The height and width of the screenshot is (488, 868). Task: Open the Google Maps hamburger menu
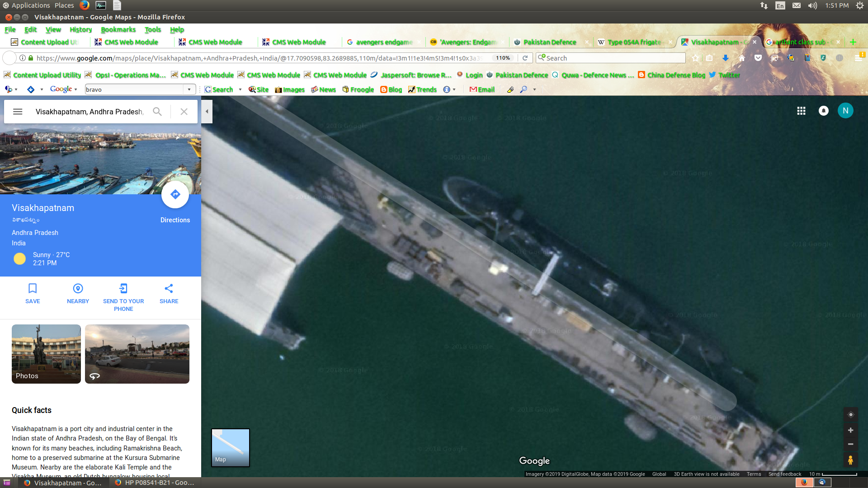(18, 112)
